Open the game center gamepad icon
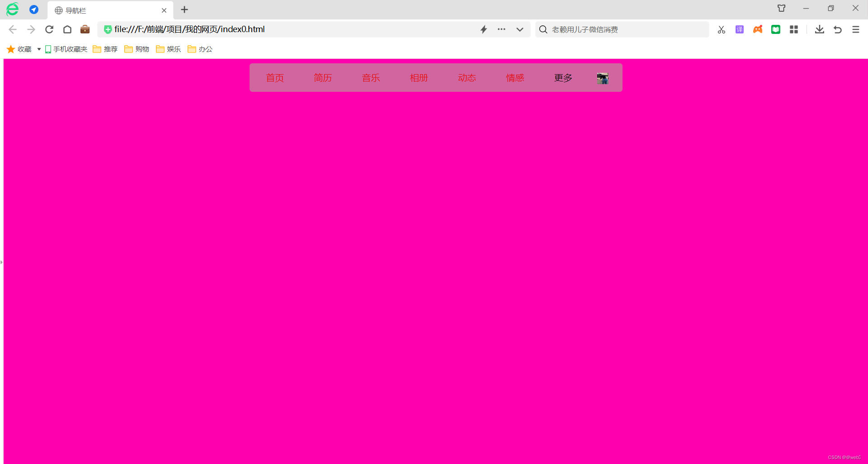868x464 pixels. point(758,29)
